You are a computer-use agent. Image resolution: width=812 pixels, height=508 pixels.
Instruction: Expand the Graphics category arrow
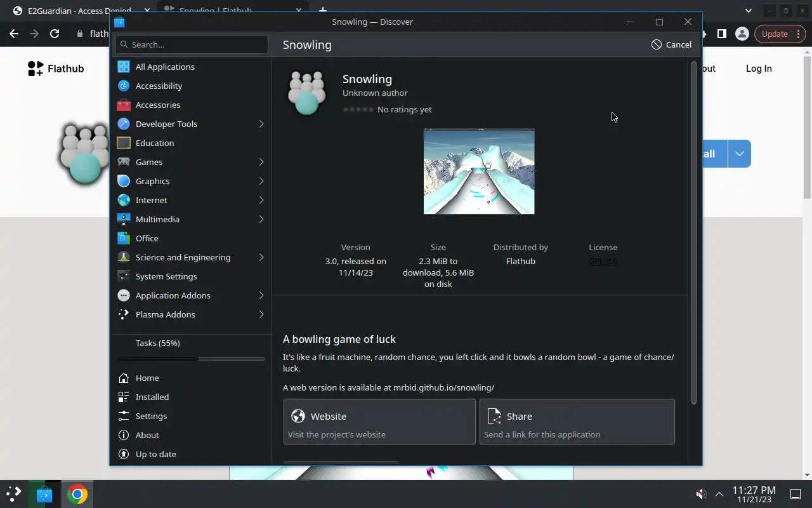261,181
